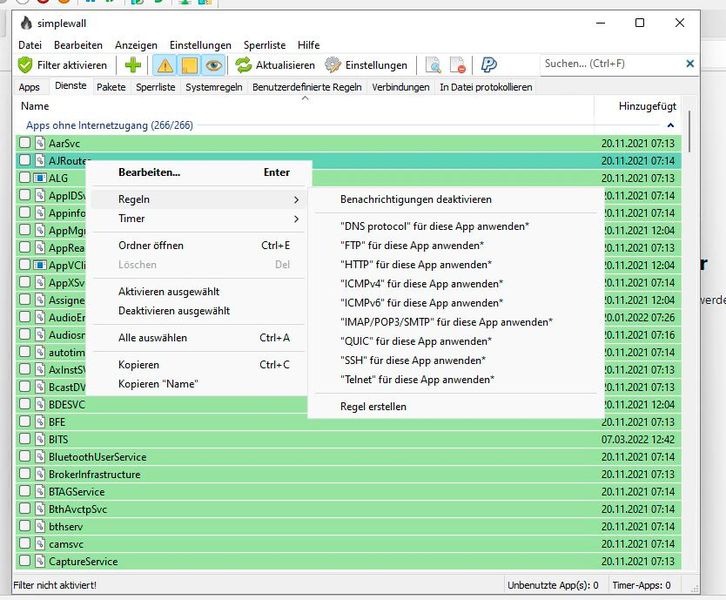The image size is (726, 600).
Task: Click the eye icon in the toolbar
Action: (x=212, y=65)
